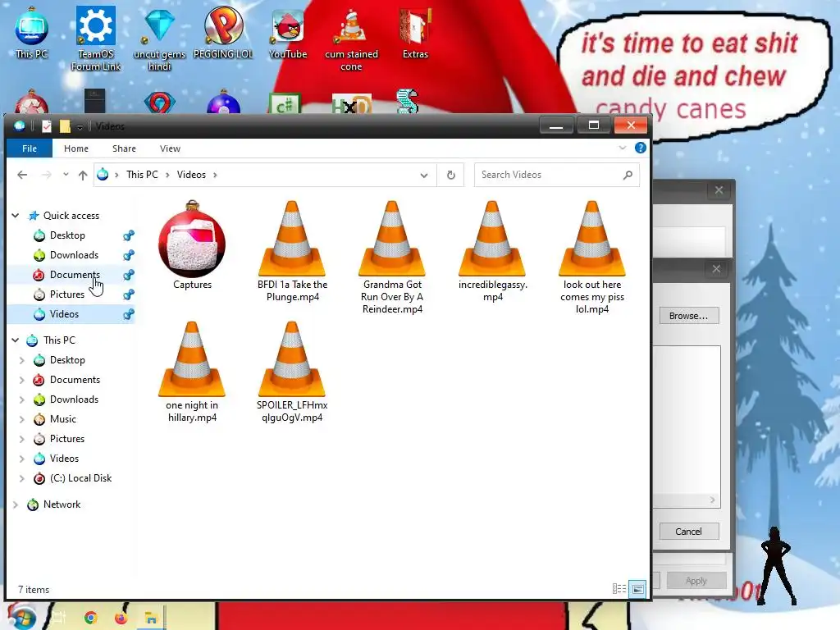
Task: Refresh the Videos folder
Action: click(451, 175)
